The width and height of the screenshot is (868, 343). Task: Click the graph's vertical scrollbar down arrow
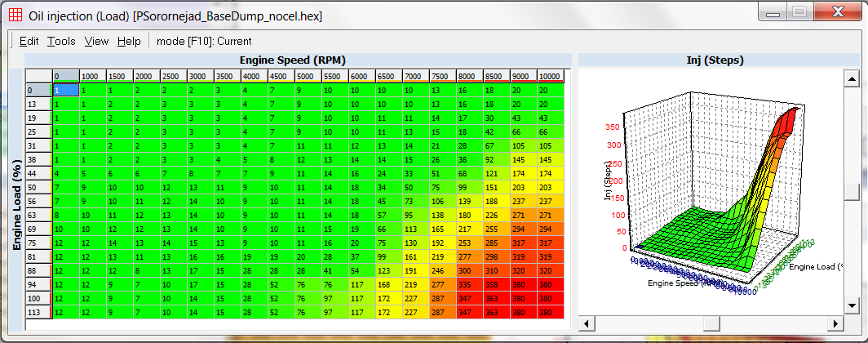852,305
